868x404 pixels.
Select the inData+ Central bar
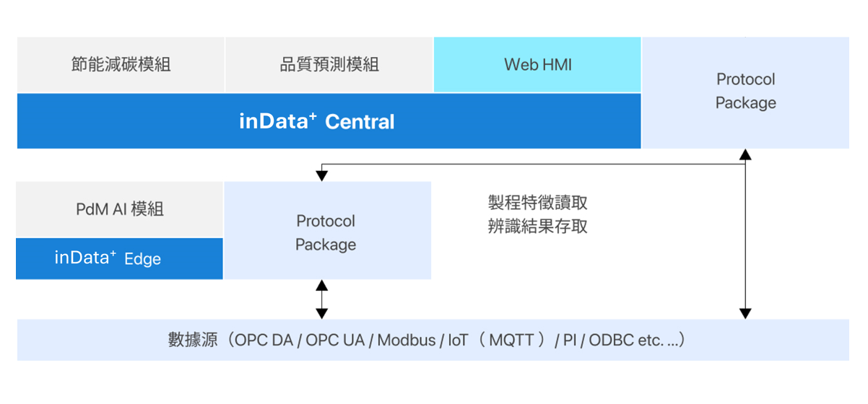329,120
